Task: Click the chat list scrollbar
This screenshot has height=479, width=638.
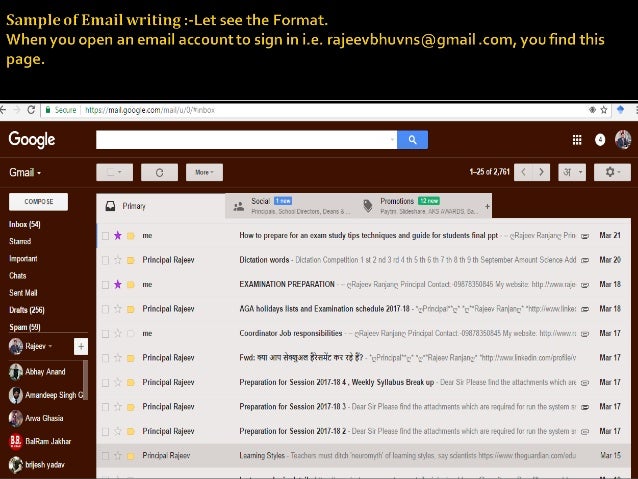Action: point(85,381)
